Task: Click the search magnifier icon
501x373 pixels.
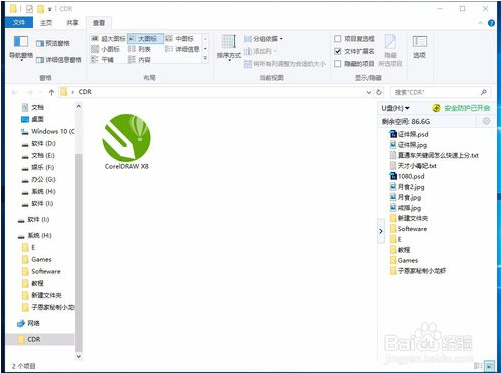Action: pyautogui.click(x=484, y=92)
